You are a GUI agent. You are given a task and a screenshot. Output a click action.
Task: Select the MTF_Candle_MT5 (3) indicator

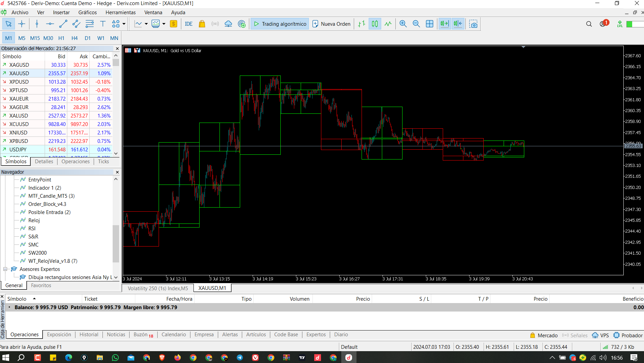51,196
